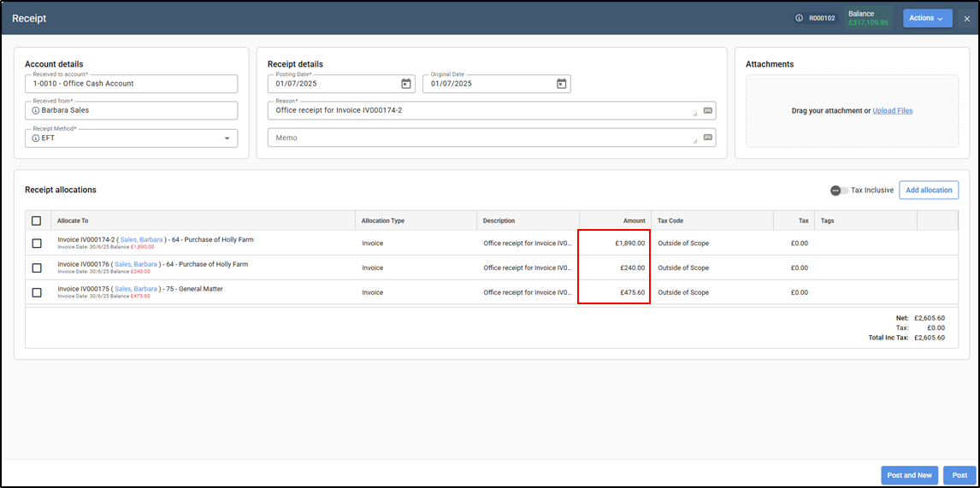Click the Post button

(959, 475)
